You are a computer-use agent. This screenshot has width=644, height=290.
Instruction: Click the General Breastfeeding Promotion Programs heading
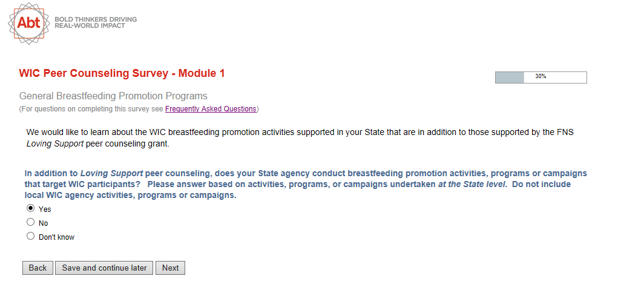113,96
